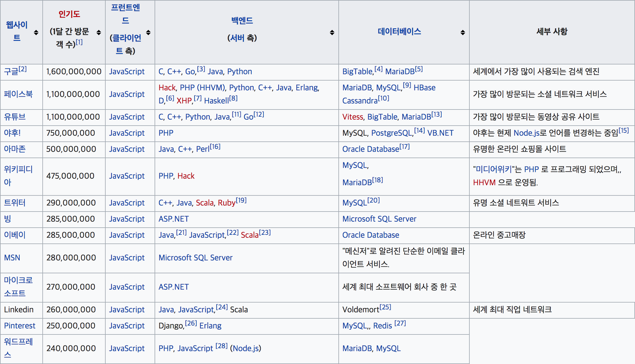Sort by 데이터베이스 column sort arrows

coord(463,32)
